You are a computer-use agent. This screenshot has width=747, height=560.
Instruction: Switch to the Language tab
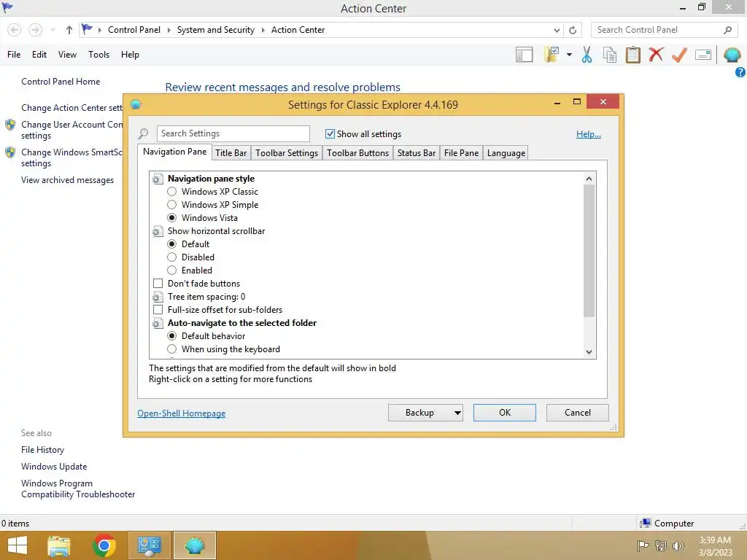pyautogui.click(x=506, y=153)
